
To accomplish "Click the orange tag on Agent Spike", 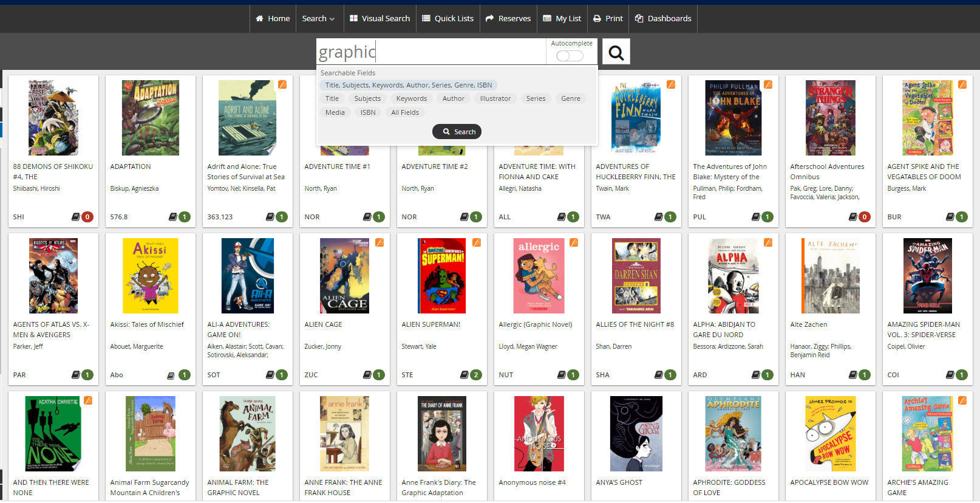I will tap(962, 84).
